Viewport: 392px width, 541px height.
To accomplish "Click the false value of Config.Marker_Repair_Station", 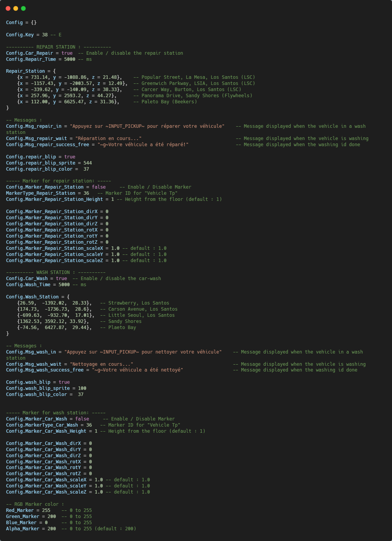I will click(x=99, y=187).
